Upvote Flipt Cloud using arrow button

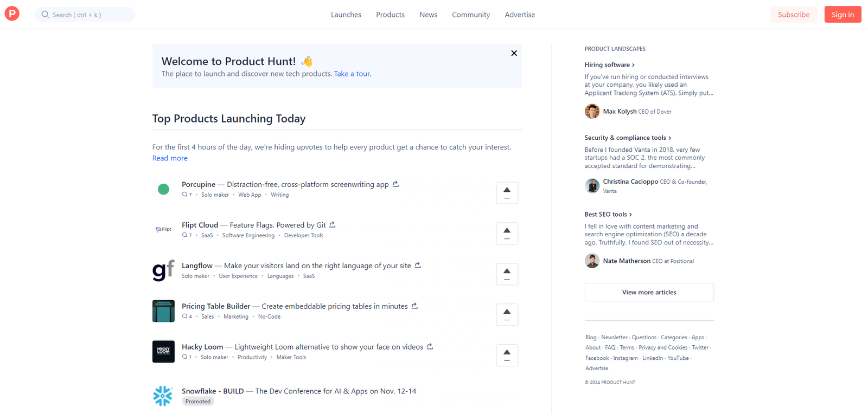507,234
